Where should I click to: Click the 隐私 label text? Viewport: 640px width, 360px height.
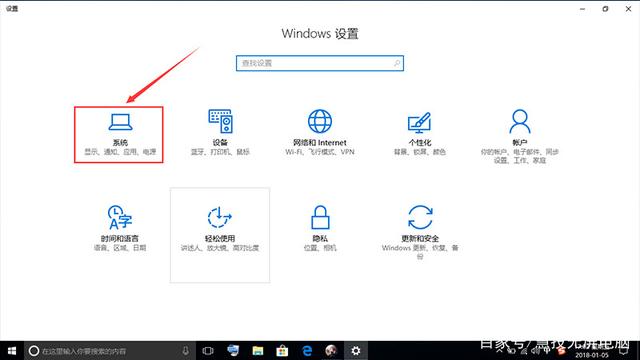[x=320, y=238]
